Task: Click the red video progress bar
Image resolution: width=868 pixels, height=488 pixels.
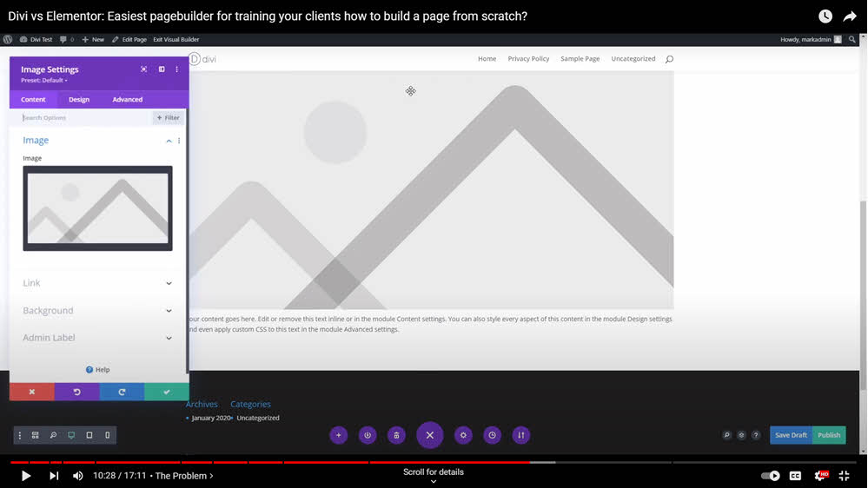Action: pos(261,462)
